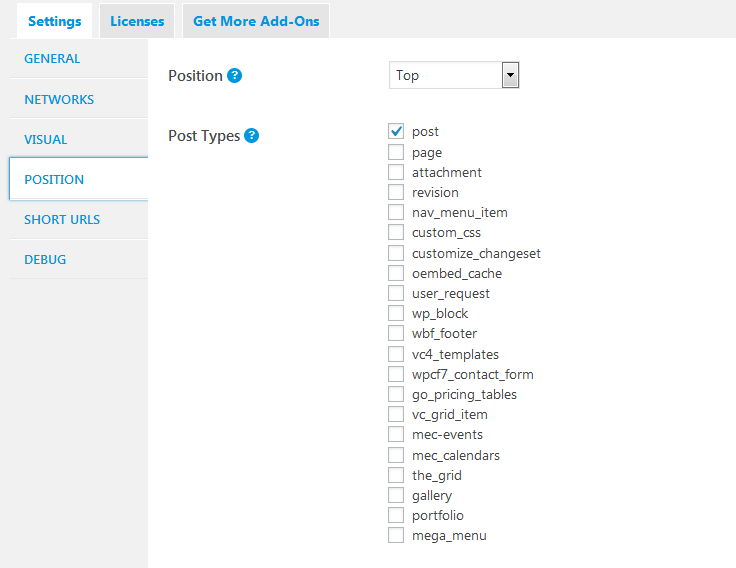Viewport: 736px width, 568px height.
Task: Go to the General settings section
Action: [52, 59]
